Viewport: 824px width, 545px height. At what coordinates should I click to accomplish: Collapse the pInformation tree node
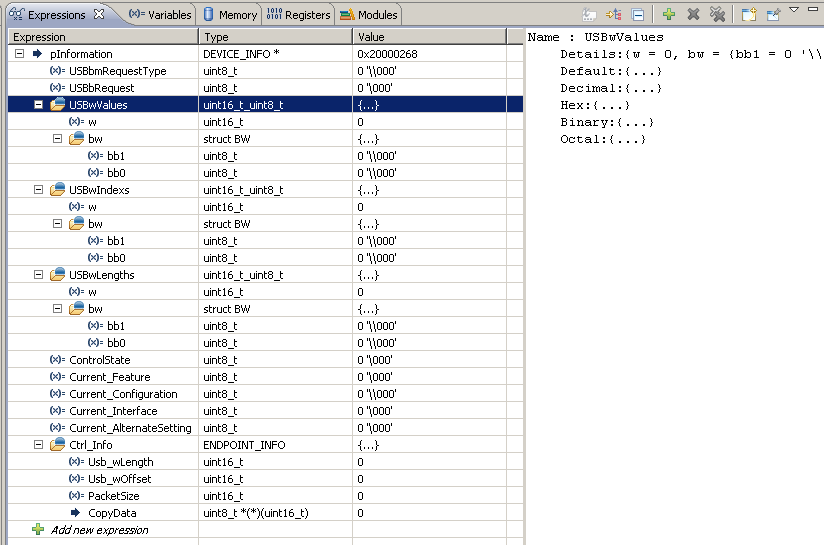(x=20, y=54)
